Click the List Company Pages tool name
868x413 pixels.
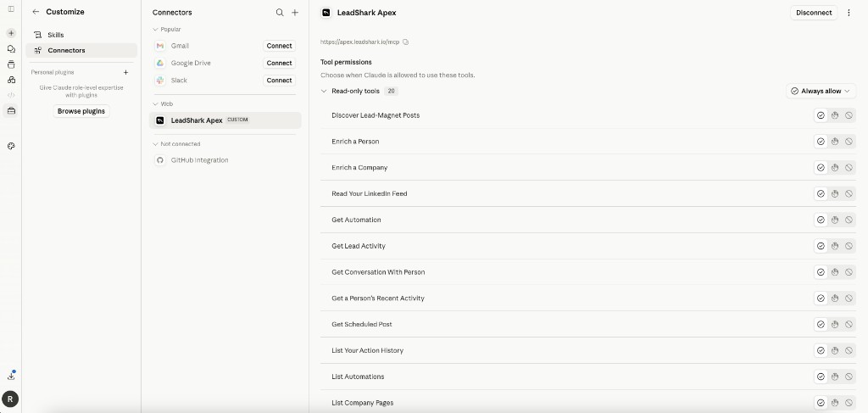pyautogui.click(x=363, y=403)
